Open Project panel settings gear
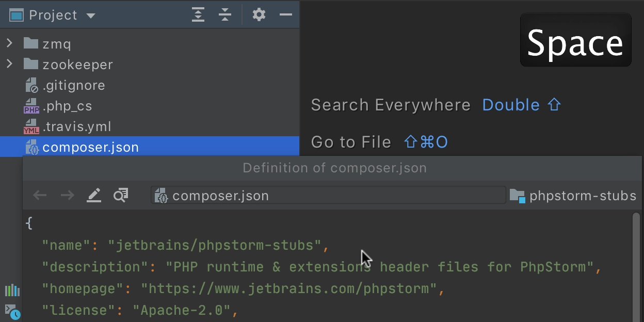This screenshot has width=644, height=322. pyautogui.click(x=259, y=15)
